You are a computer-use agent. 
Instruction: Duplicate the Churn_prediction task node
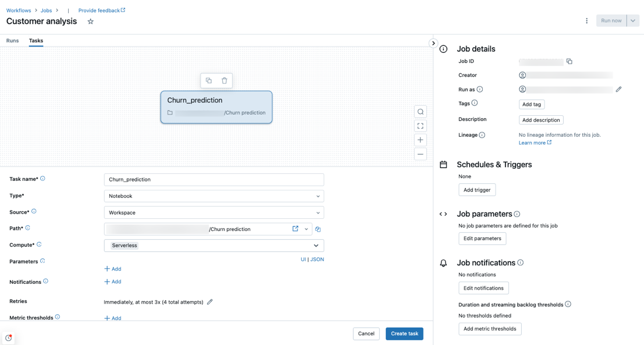(x=208, y=80)
